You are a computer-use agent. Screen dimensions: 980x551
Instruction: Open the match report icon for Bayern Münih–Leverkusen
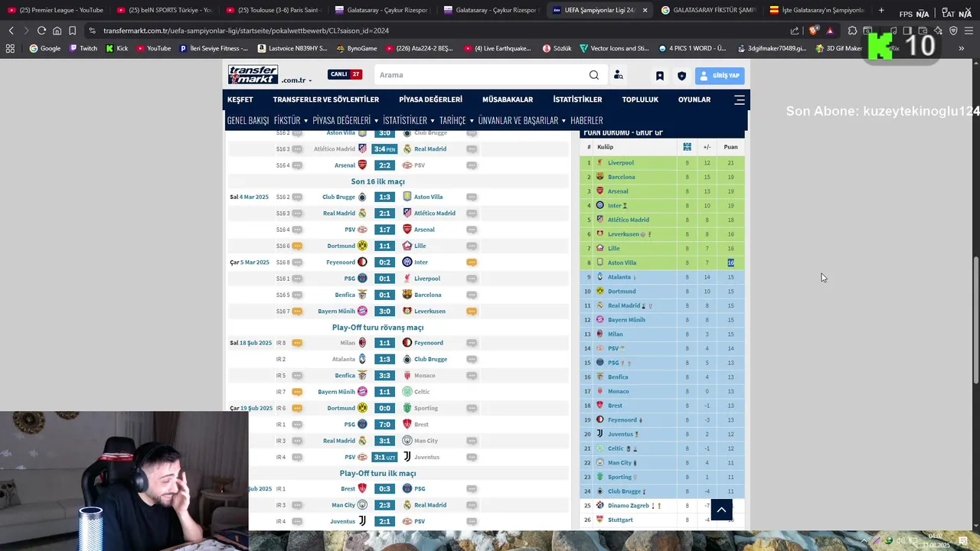472,311
